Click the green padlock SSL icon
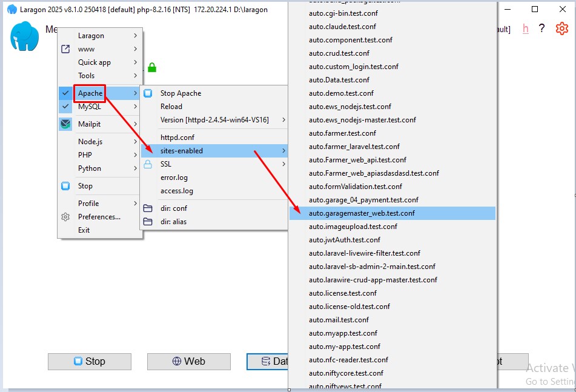 pyautogui.click(x=152, y=67)
